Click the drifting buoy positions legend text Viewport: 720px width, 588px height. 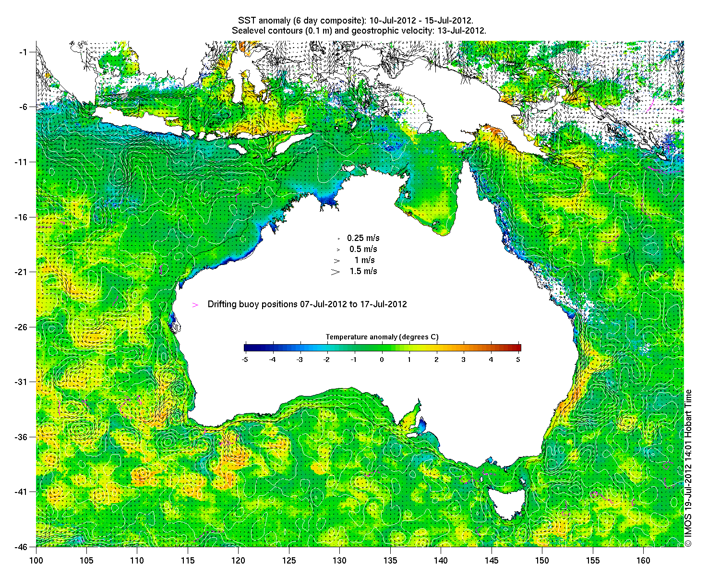coord(307,304)
